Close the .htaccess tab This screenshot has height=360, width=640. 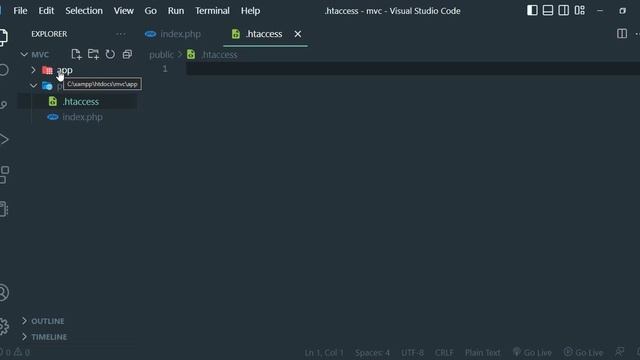pos(298,34)
